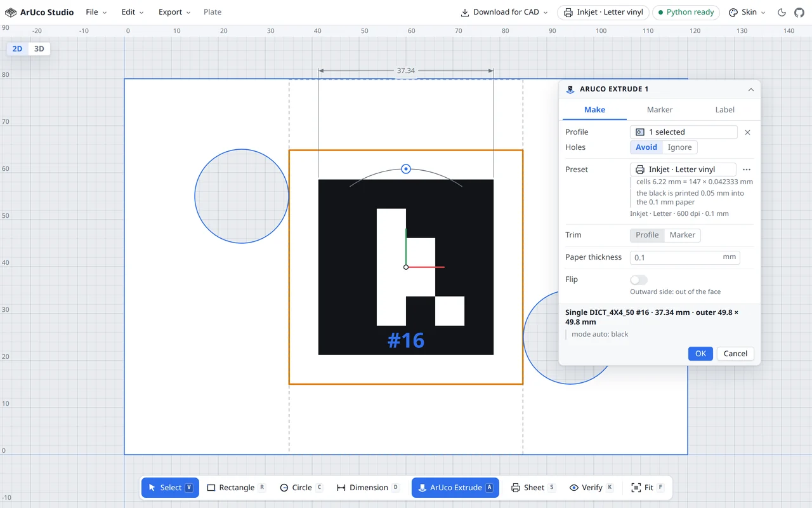Click the ArUco Studio logo icon
The height and width of the screenshot is (508, 812).
tap(10, 12)
